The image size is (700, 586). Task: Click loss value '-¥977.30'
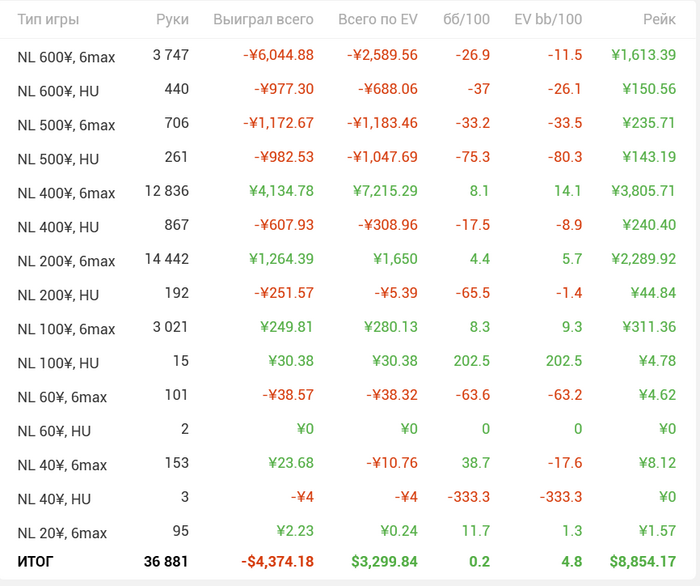click(284, 89)
